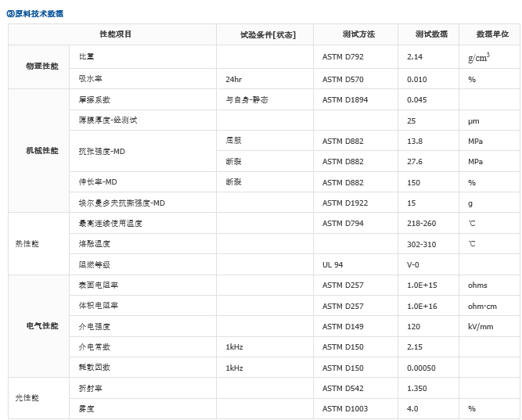This screenshot has height=420, width=522.
Task: Click the V-0 flame rating value
Action: point(413,264)
